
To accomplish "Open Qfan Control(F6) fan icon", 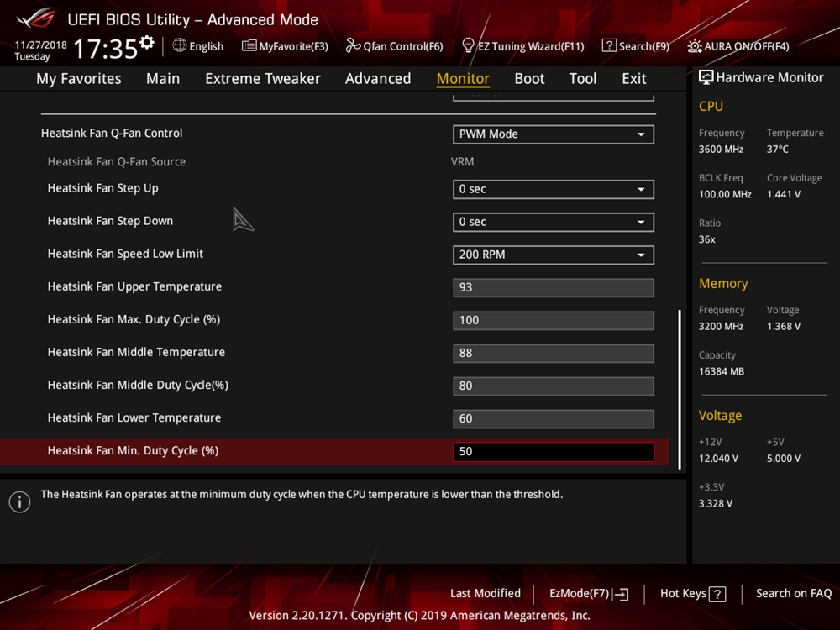I will (353, 45).
